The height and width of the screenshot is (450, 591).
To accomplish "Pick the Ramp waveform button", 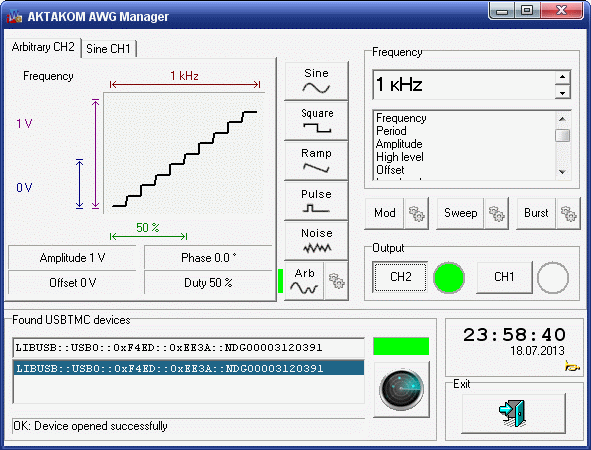I will 316,161.
